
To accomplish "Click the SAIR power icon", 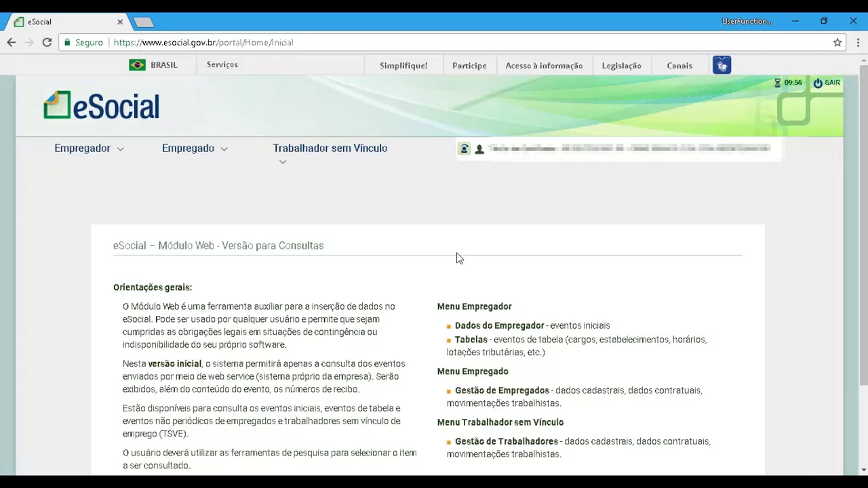I will coord(818,83).
